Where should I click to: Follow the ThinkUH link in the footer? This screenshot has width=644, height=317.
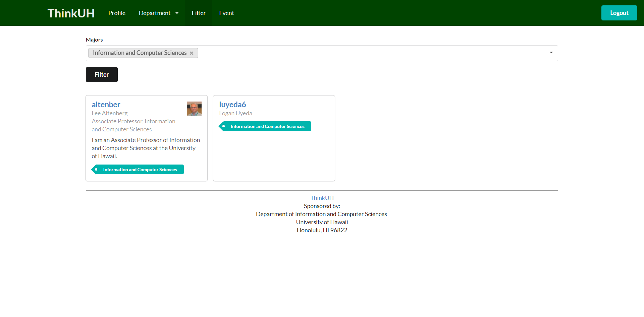322,198
